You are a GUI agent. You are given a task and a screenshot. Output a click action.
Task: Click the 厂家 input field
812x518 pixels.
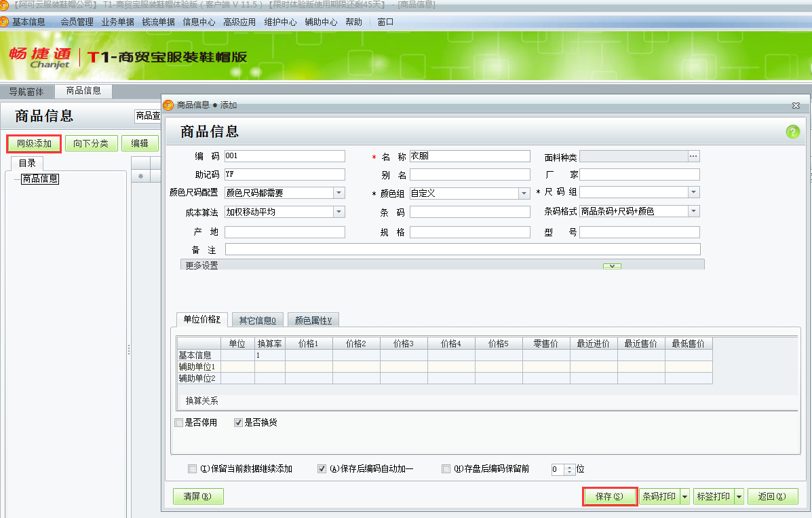(640, 174)
